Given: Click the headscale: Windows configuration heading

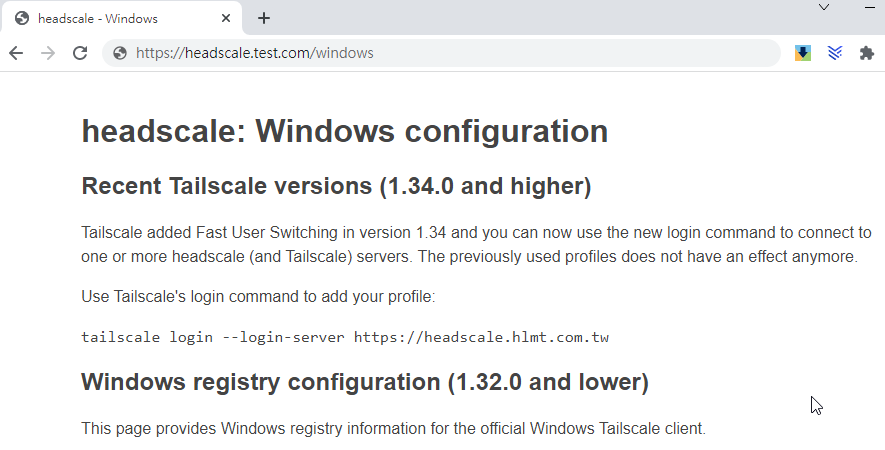Looking at the screenshot, I should [x=345, y=131].
